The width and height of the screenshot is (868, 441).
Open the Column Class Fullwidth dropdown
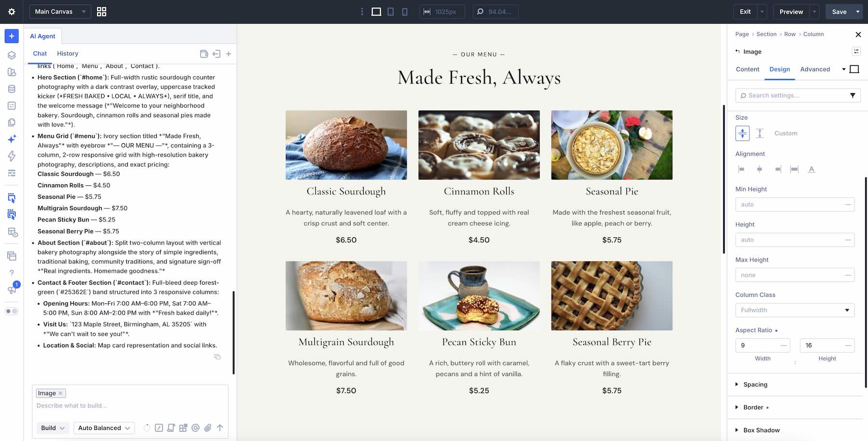point(795,310)
